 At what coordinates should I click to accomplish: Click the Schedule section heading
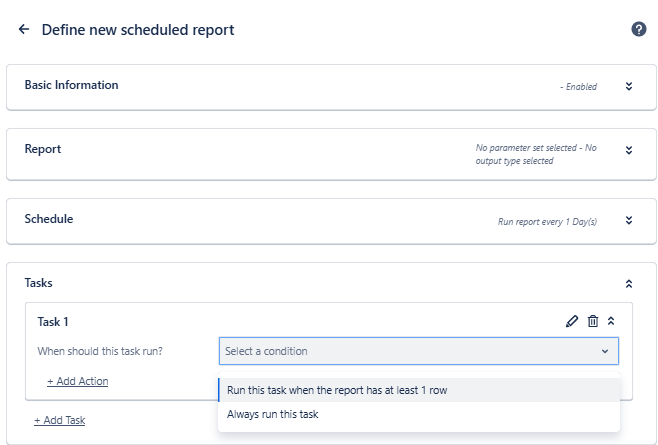(x=49, y=218)
